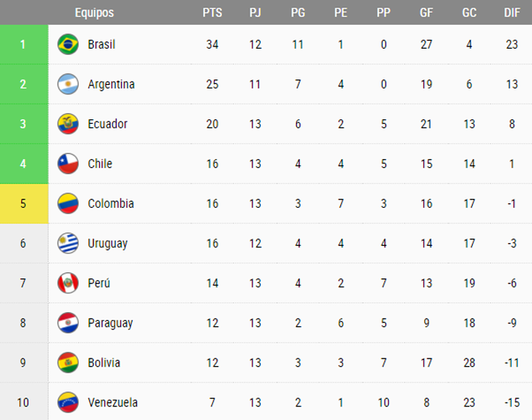
Task: Click the yellow position 5 cell
Action: click(x=23, y=203)
